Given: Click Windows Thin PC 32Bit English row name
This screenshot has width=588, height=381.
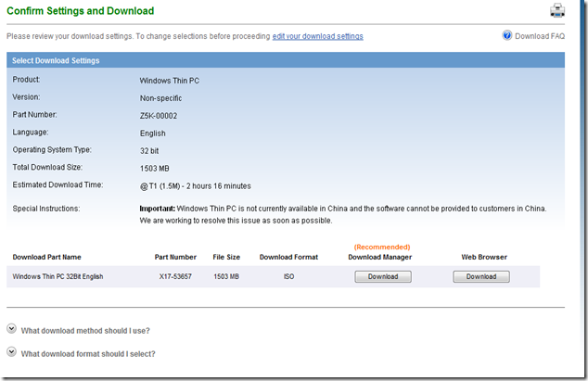Looking at the screenshot, I should [x=58, y=276].
